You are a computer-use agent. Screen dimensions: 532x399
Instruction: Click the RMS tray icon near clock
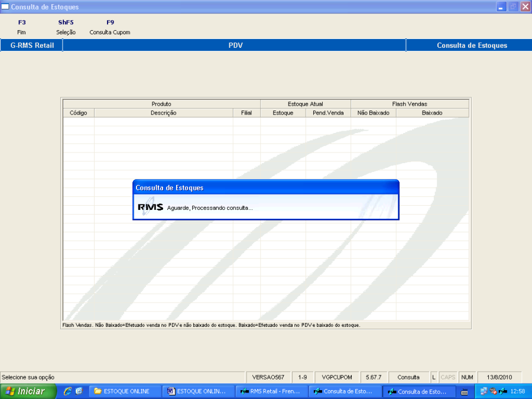click(503, 391)
